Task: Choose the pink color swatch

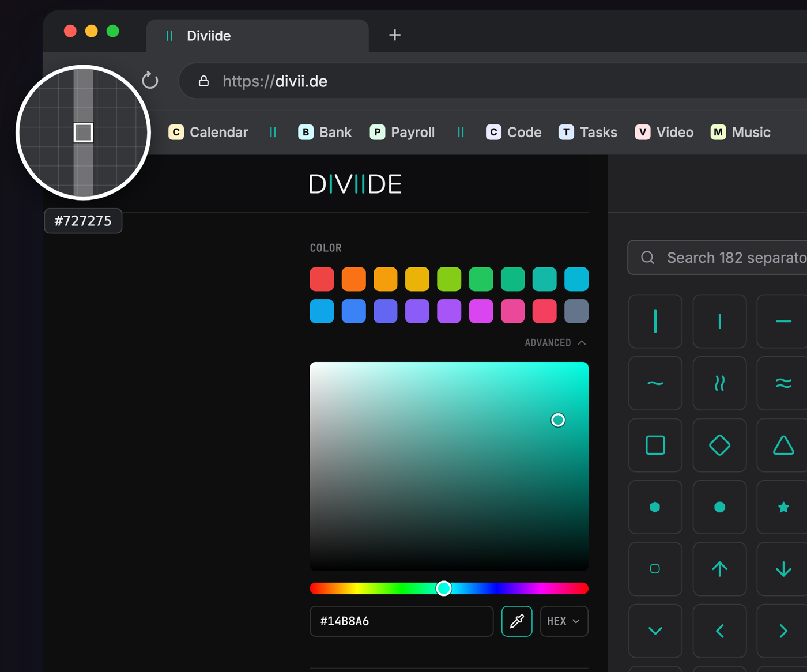Action: click(x=512, y=311)
